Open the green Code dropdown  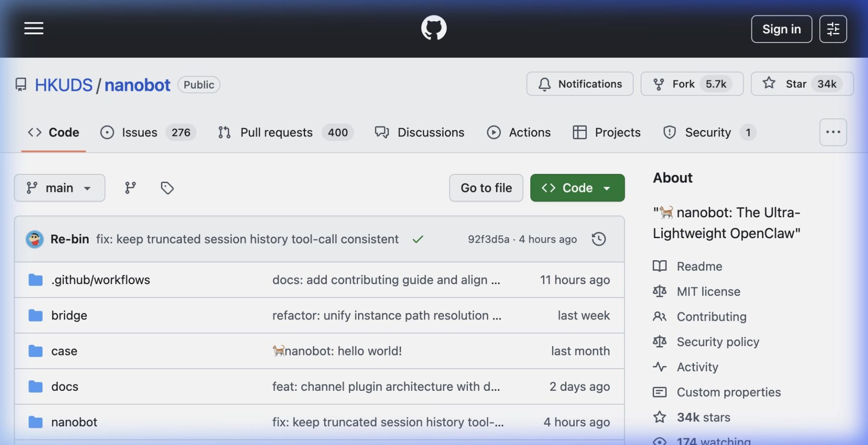coord(577,187)
